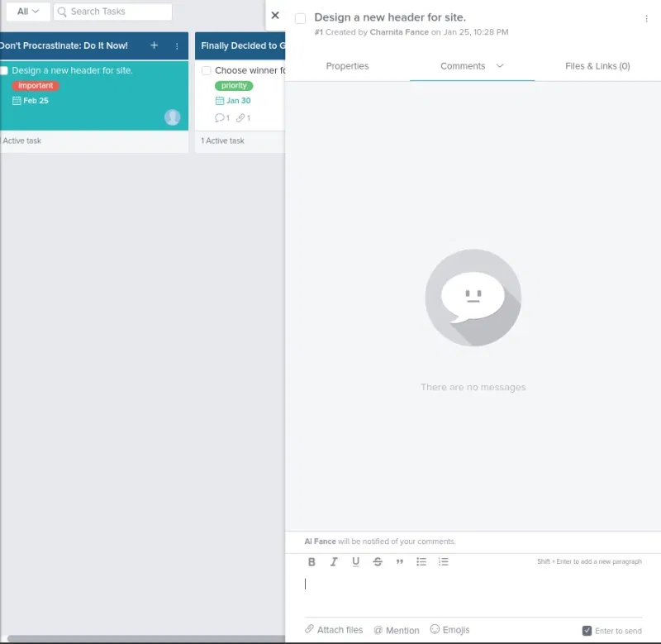Disable the Enter to send option

[587, 631]
